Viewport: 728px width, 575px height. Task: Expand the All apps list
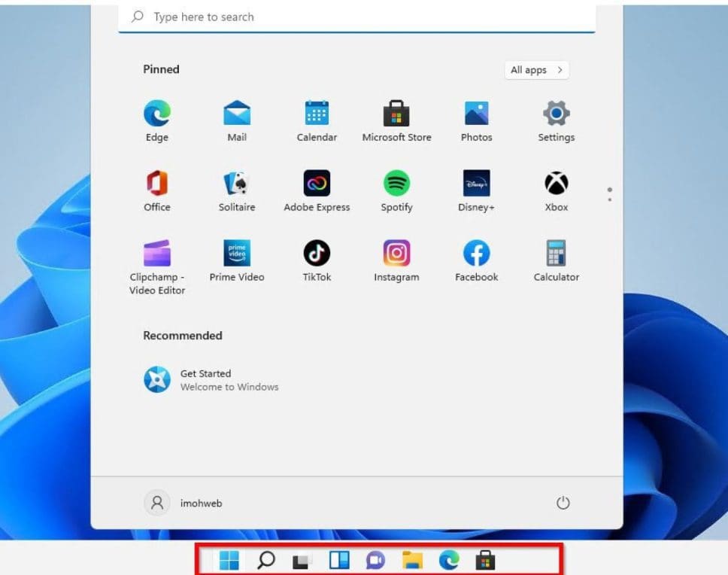coord(536,70)
